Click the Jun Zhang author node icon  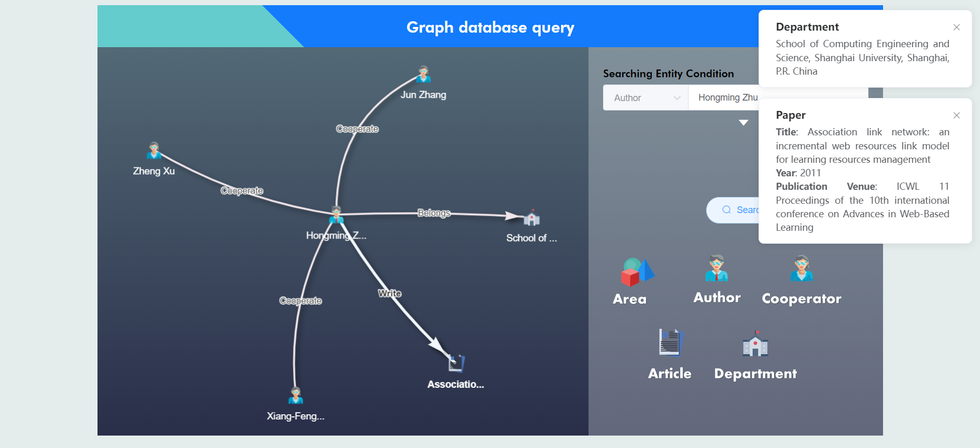coord(424,75)
